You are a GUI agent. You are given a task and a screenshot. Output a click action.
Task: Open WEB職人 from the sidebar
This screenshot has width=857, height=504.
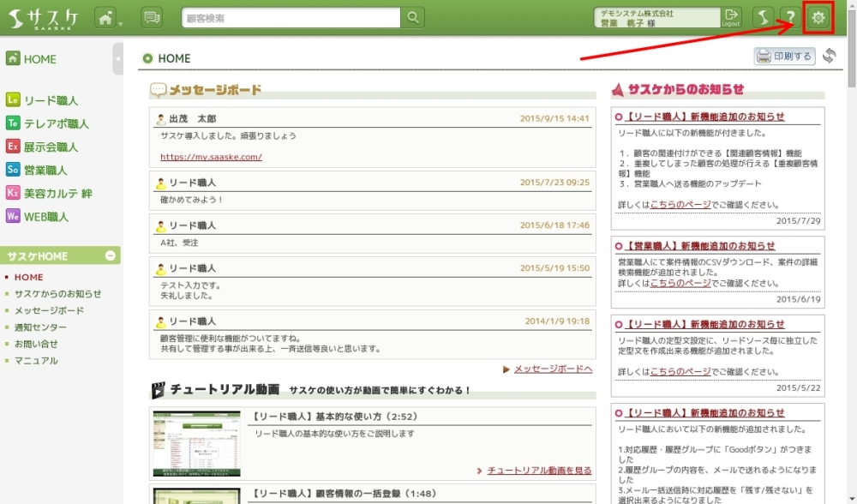point(46,217)
